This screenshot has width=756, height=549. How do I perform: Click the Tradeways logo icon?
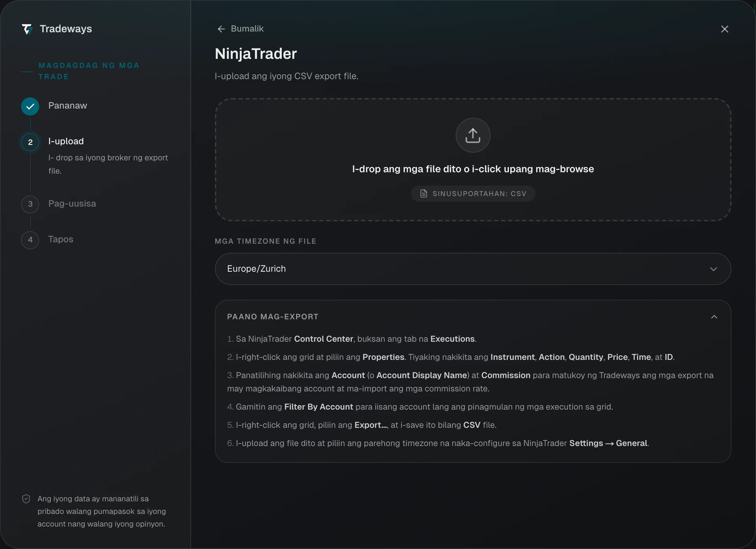[27, 29]
